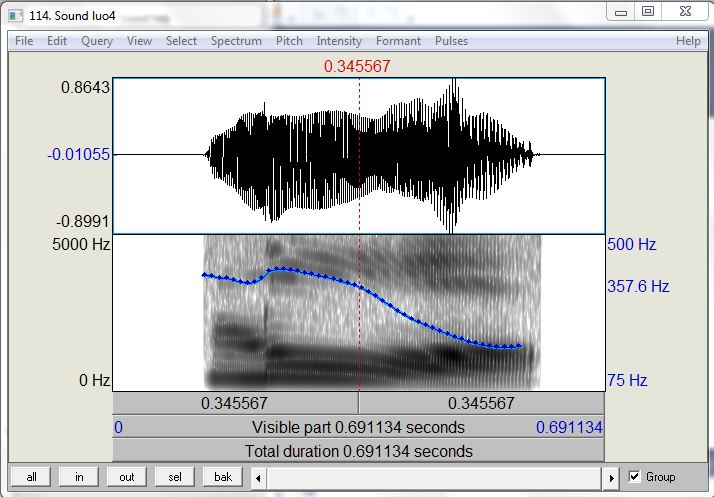Play the left 0.345567 segment bar
Image resolution: width=714 pixels, height=497 pixels.
235,403
